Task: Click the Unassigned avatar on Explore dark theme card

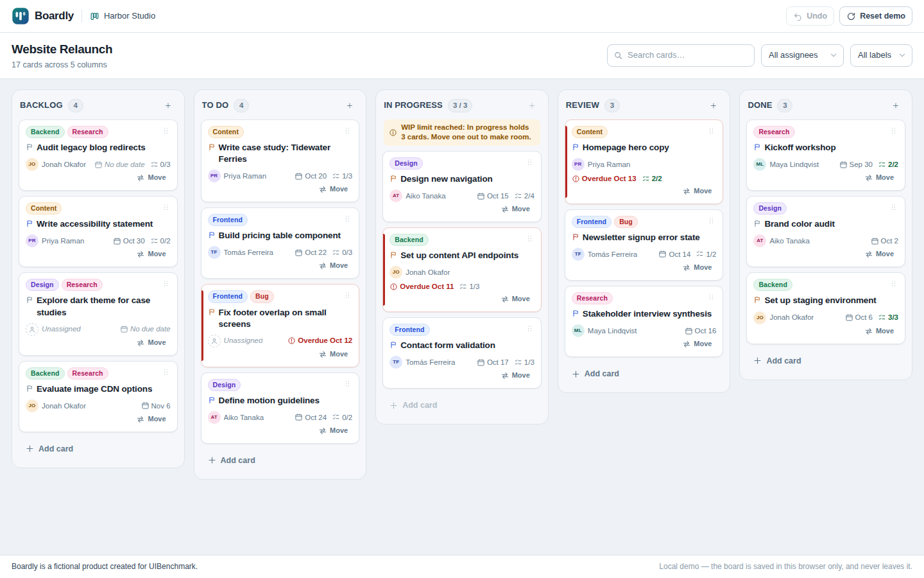Action: tap(32, 329)
